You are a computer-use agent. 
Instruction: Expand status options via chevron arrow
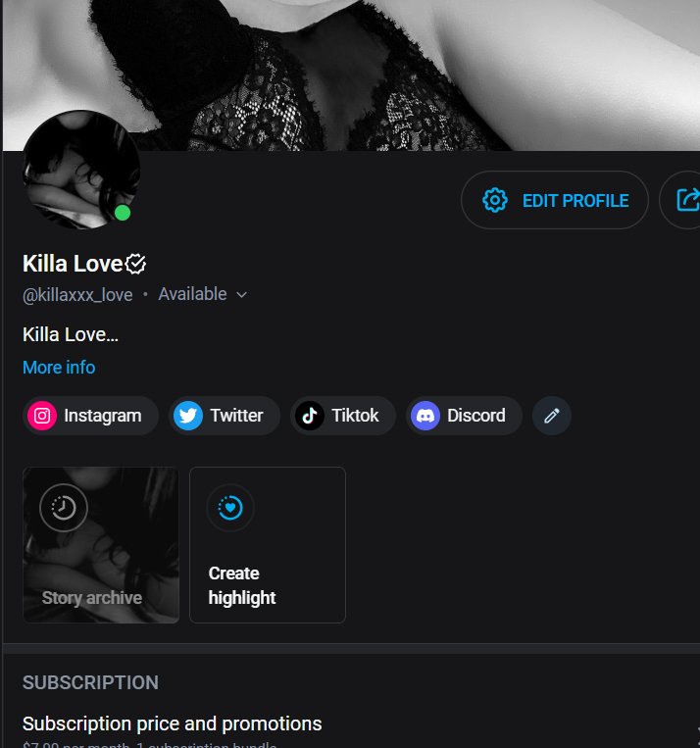(x=242, y=295)
